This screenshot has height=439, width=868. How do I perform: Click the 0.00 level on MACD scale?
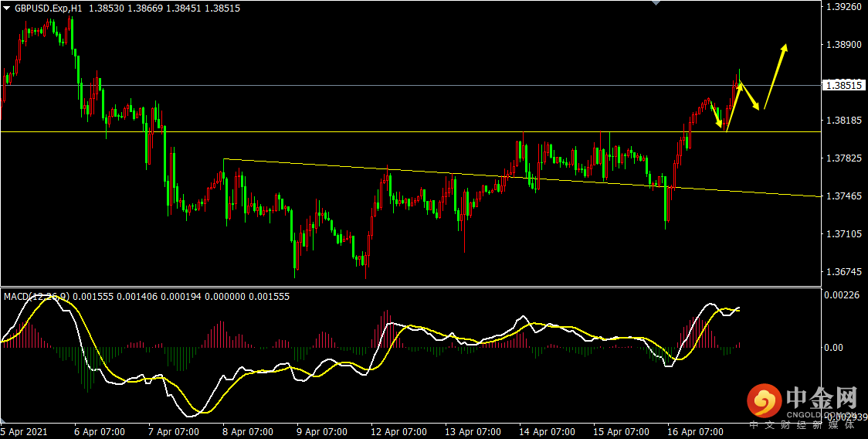[x=834, y=348]
